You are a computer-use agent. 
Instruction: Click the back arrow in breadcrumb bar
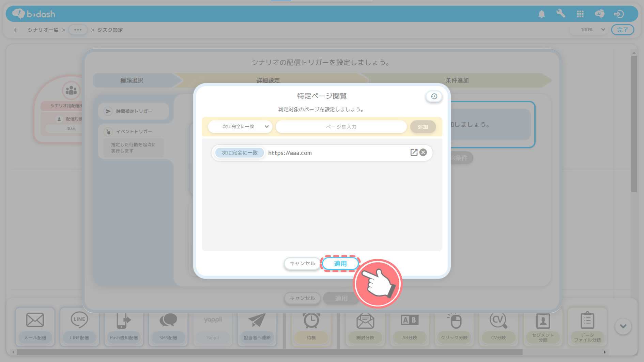(x=16, y=30)
